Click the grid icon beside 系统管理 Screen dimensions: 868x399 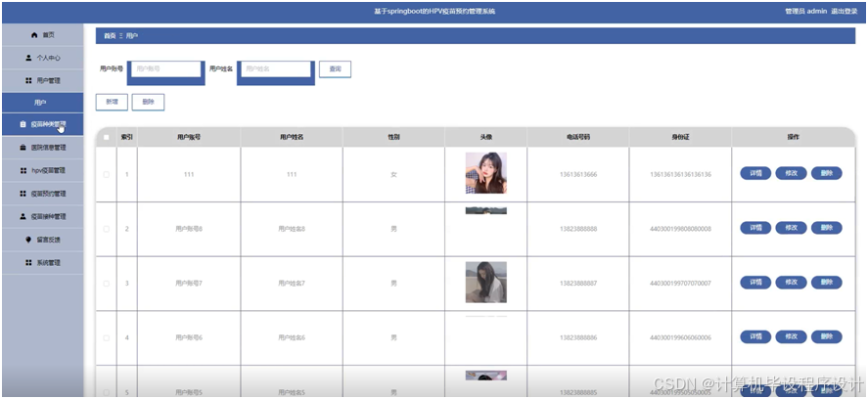[x=28, y=263]
